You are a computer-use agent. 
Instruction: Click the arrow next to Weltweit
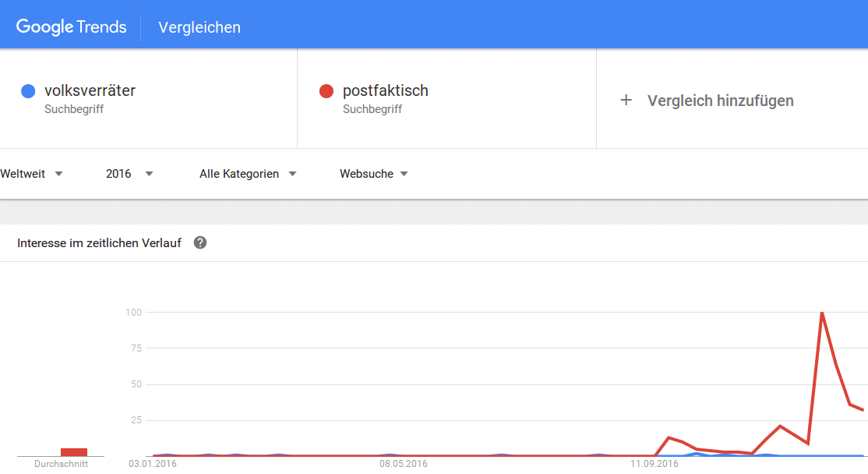point(58,174)
